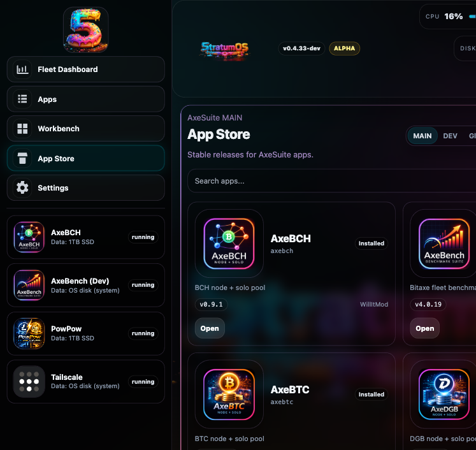Click the Tailscale dots icon in sidebar
476x450 pixels.
(29, 382)
